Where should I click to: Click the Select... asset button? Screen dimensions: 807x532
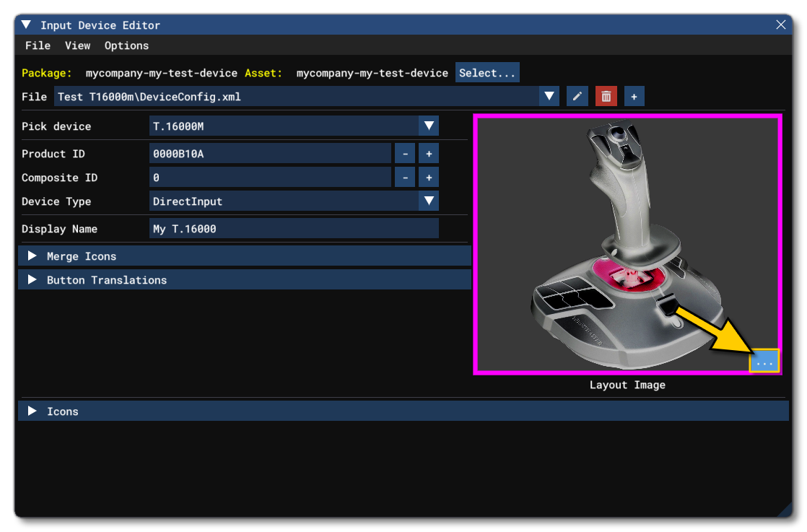point(487,73)
